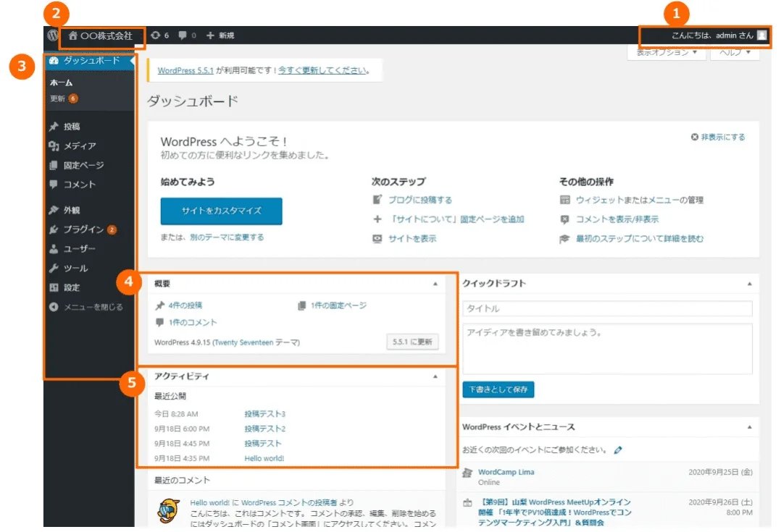Click the 〇〇株式会社 site name
The width and height of the screenshot is (781, 532).
point(106,35)
